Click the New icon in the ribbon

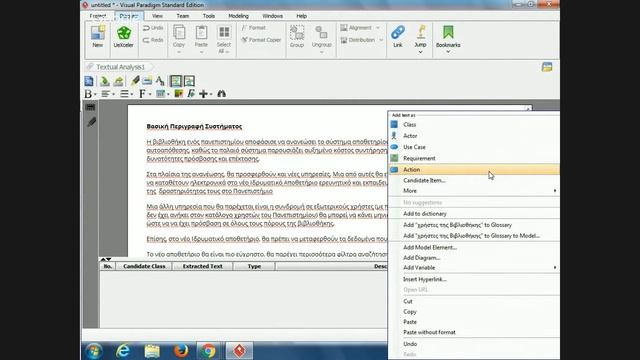click(x=98, y=33)
